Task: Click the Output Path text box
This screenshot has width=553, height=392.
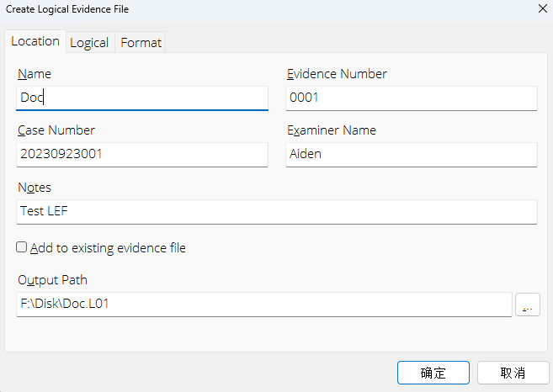Action: click(x=263, y=305)
